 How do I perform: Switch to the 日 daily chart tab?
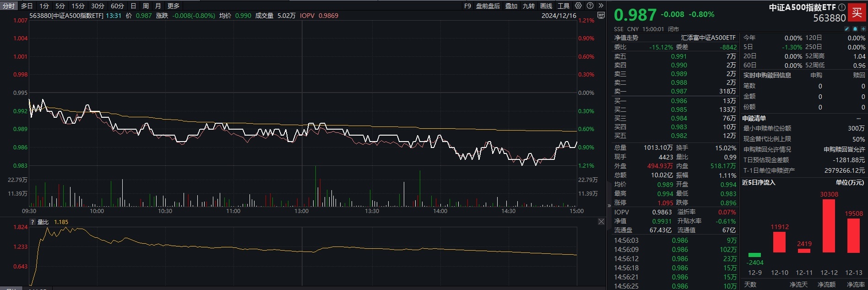(133, 6)
